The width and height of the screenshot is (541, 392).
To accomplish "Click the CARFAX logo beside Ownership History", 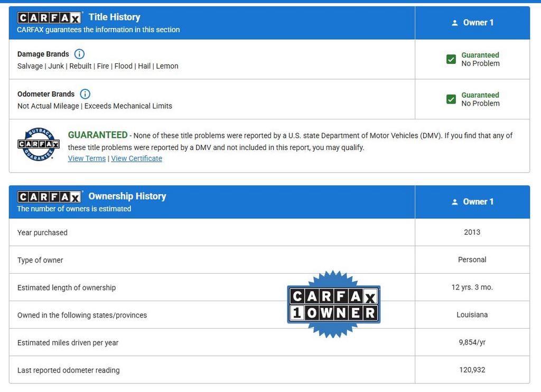I will point(50,197).
